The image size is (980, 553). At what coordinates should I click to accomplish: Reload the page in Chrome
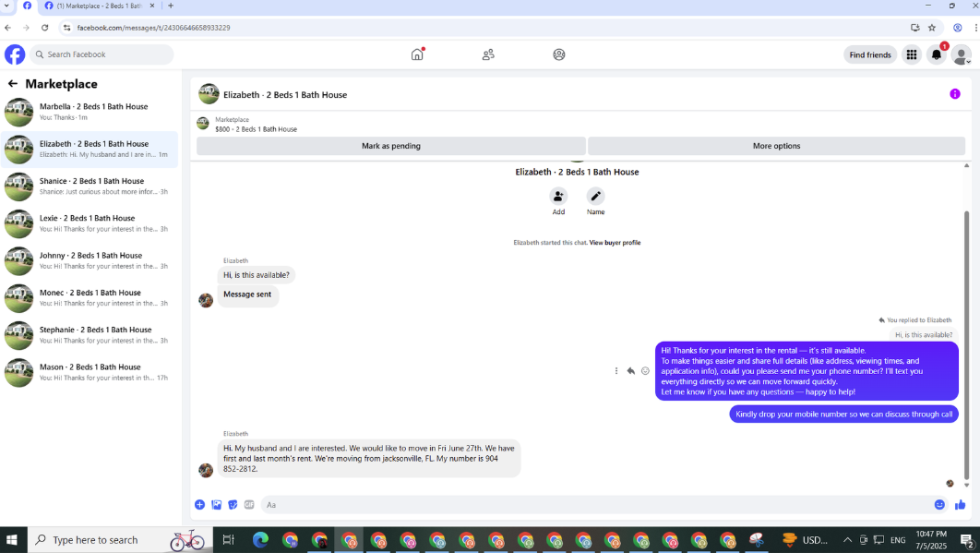[45, 28]
